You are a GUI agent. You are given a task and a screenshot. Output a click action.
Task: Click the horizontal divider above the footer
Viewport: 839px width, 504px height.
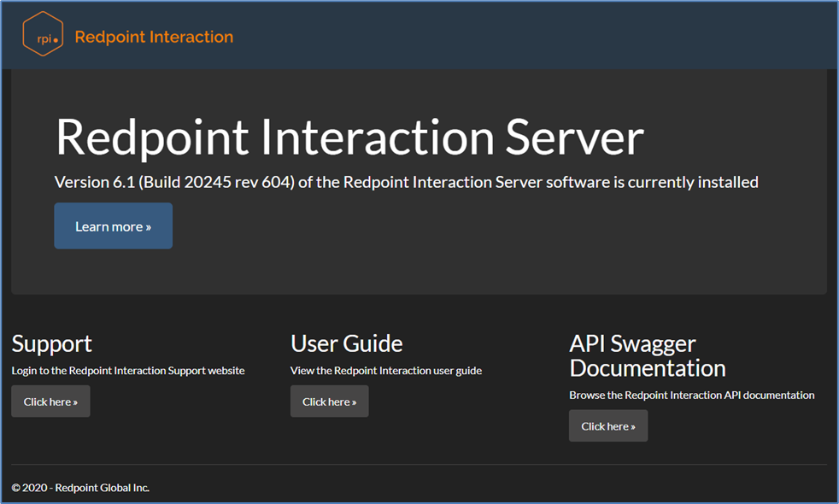point(419,465)
